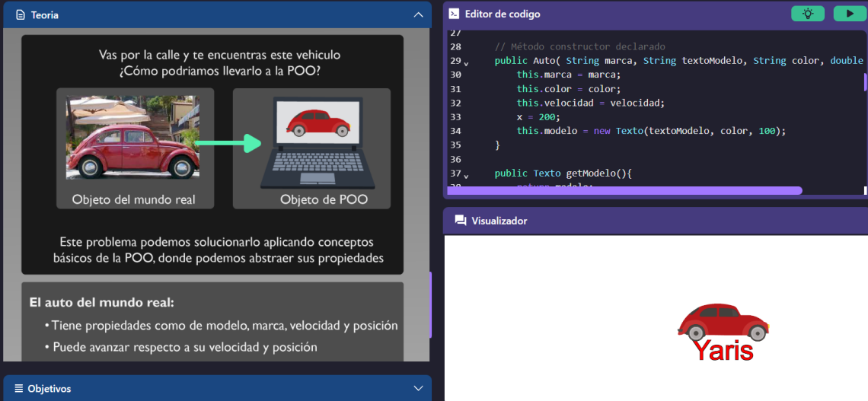
Task: Select the Visualizador panel title
Action: coord(499,221)
